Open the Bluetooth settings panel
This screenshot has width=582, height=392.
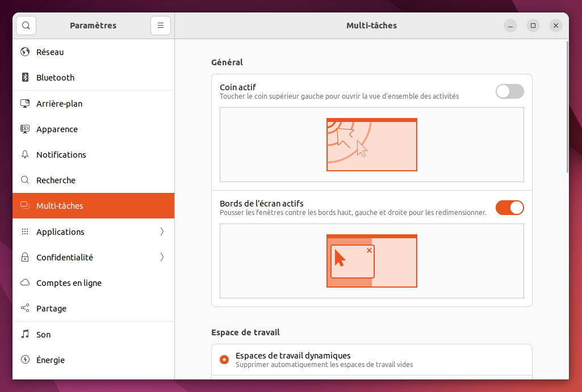(94, 78)
